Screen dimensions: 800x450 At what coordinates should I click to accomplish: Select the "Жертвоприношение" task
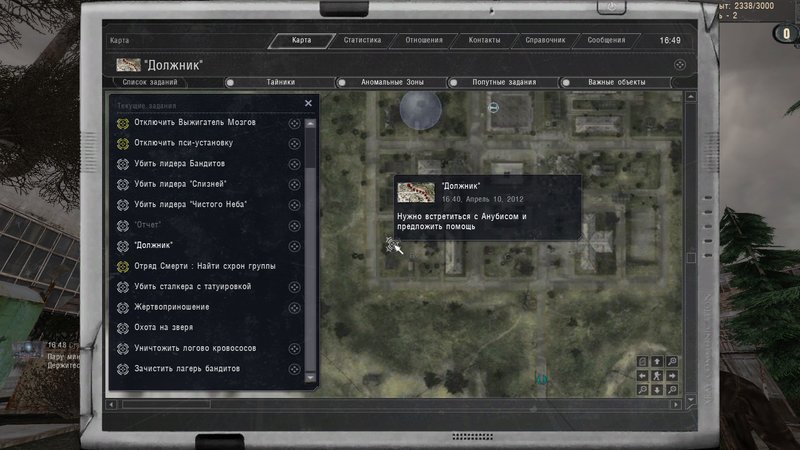(171, 307)
